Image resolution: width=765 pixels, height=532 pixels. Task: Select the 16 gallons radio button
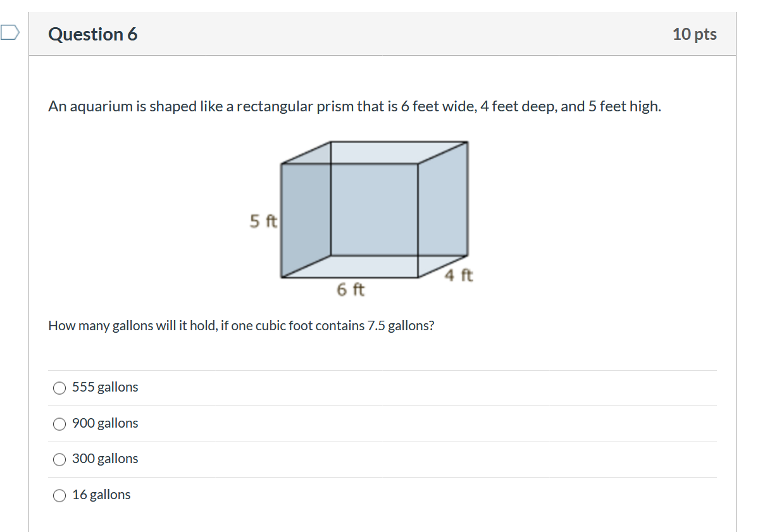(x=59, y=495)
